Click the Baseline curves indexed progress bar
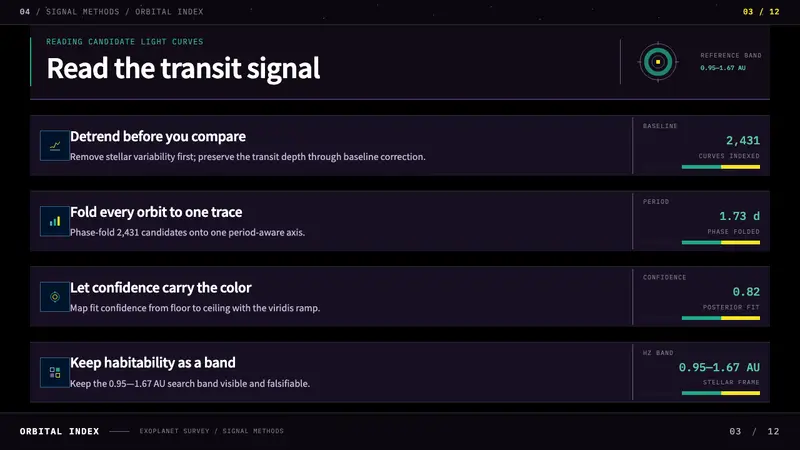This screenshot has height=450, width=800. (x=720, y=167)
